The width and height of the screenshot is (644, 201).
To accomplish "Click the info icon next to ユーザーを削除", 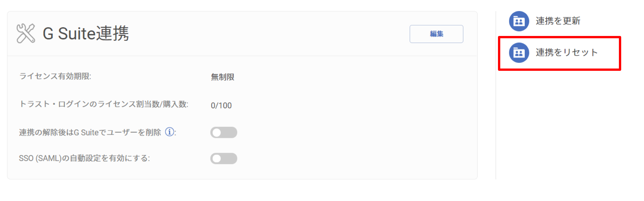I will pyautogui.click(x=170, y=132).
